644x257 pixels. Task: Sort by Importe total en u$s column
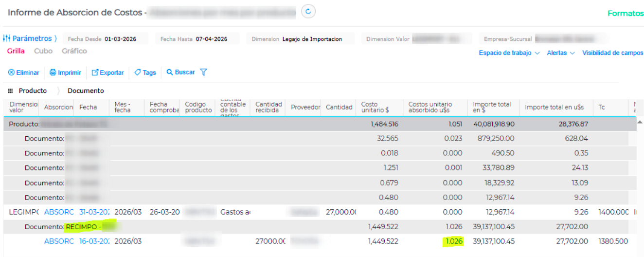554,107
